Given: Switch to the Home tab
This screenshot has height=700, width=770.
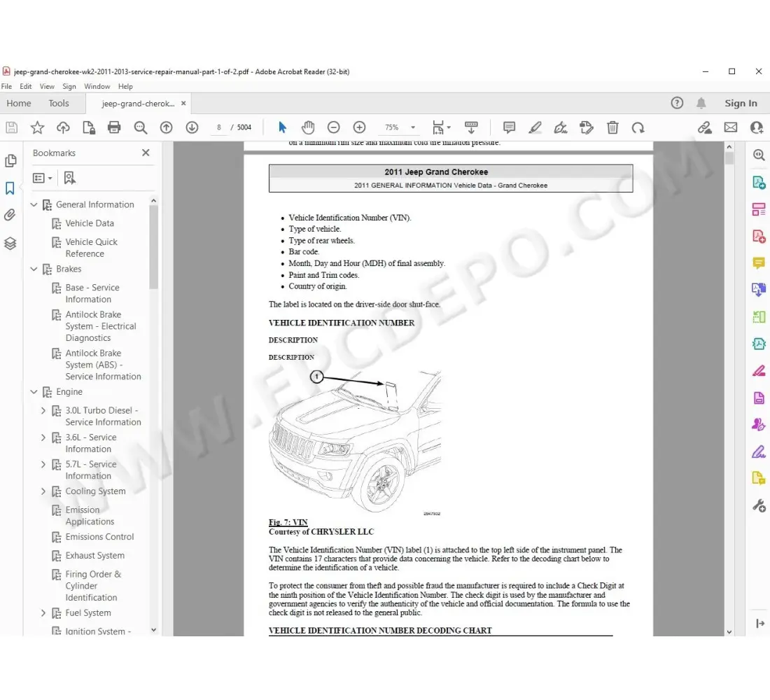Looking at the screenshot, I should pyautogui.click(x=18, y=103).
